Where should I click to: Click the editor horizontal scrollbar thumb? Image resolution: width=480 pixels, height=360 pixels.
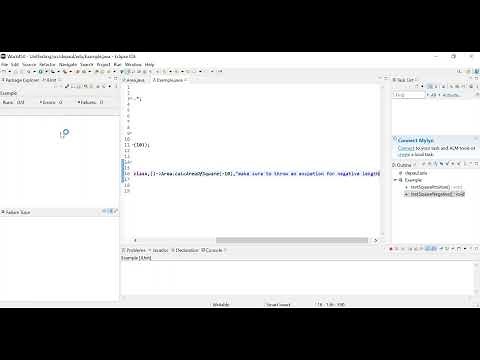pos(292,240)
